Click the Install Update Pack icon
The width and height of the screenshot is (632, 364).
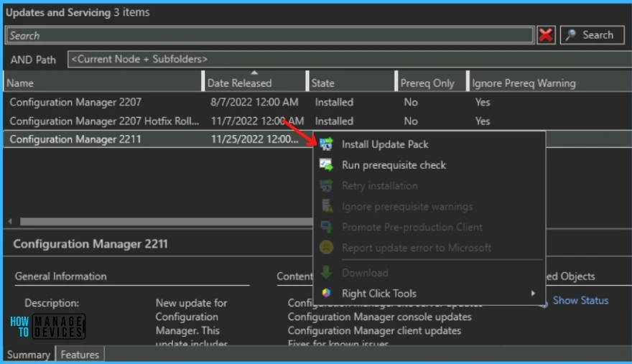coord(326,144)
